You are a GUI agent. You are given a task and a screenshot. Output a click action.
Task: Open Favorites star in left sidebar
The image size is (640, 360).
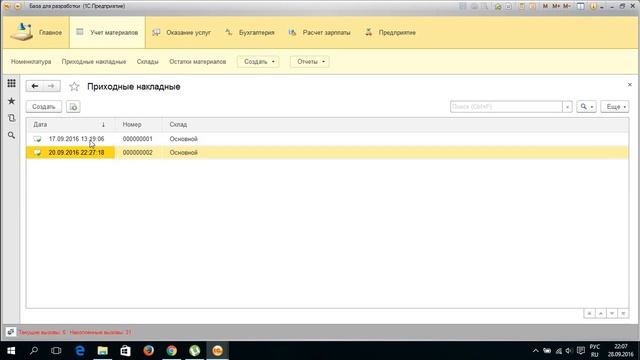(x=11, y=101)
